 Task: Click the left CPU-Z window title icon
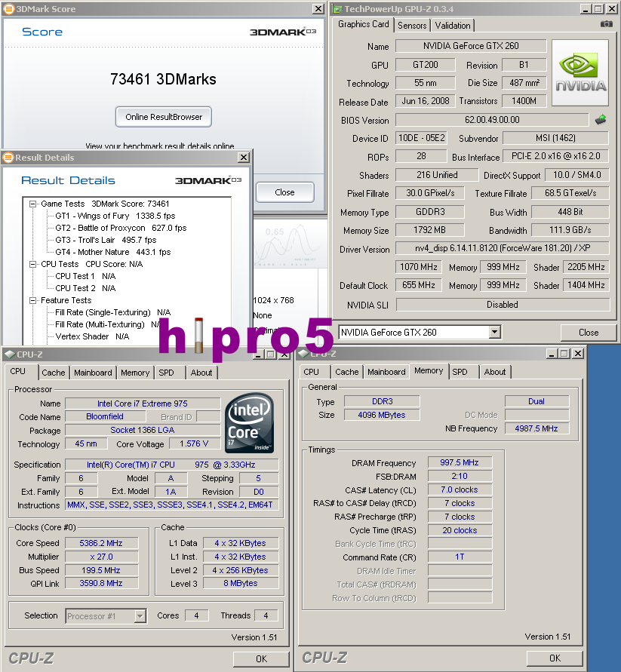pyautogui.click(x=10, y=354)
